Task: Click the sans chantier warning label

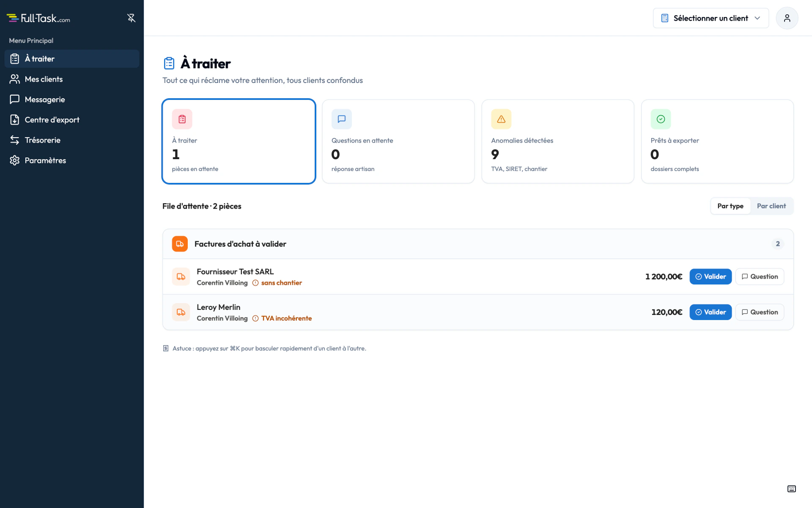Action: [x=282, y=283]
